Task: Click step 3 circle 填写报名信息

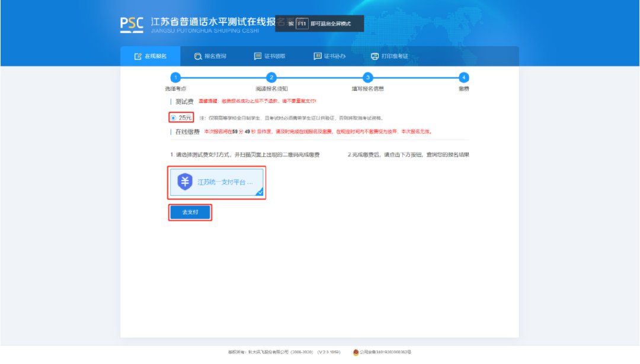Action: pos(368,78)
